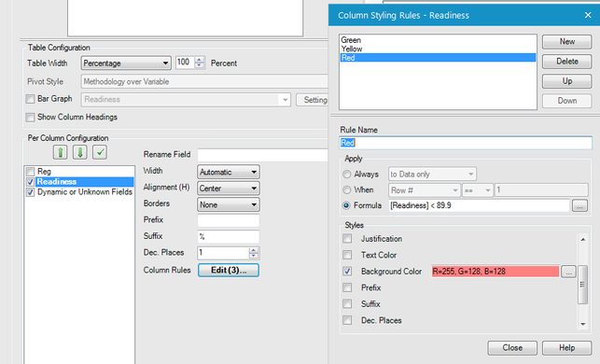Select the Green rule in list
The width and height of the screenshot is (600, 364).
coord(438,40)
